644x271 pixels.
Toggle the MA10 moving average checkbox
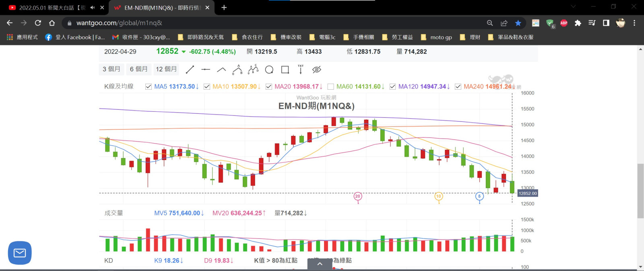(x=207, y=86)
